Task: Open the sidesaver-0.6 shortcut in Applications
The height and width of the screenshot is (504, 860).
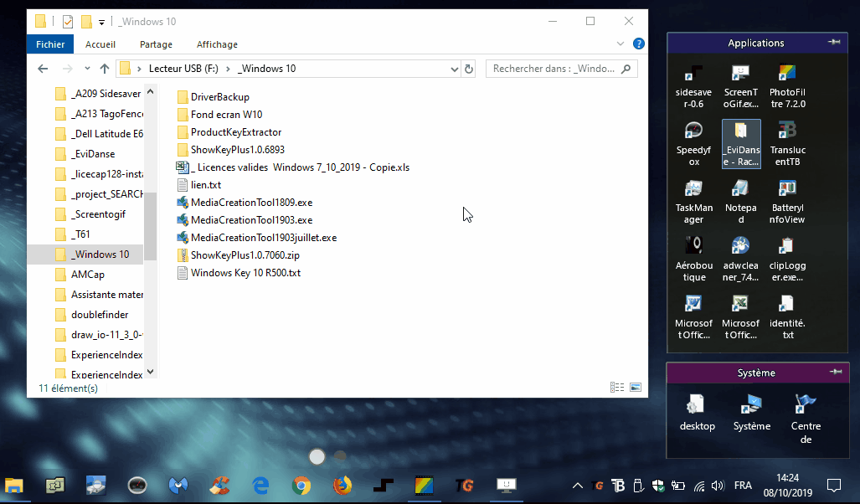Action: 694,86
